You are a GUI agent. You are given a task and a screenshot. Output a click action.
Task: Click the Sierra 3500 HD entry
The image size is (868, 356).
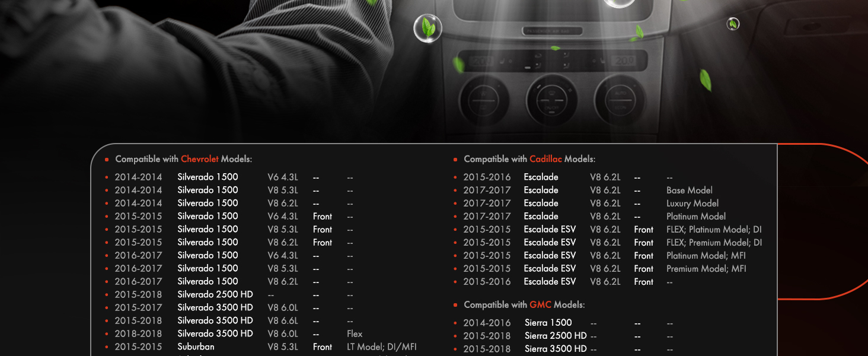coord(556,349)
